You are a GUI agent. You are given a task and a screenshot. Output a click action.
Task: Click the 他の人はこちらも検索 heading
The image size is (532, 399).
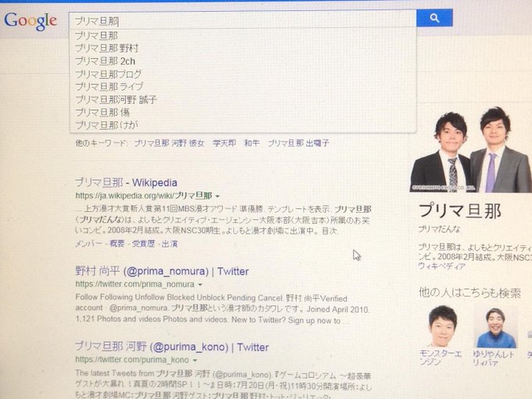469,293
